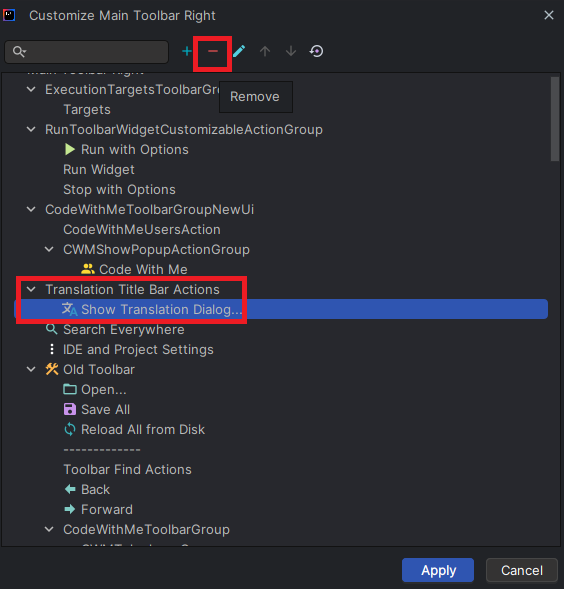This screenshot has width=564, height=589.
Task: Click the search magnifier icon in filter field
Action: click(x=19, y=51)
